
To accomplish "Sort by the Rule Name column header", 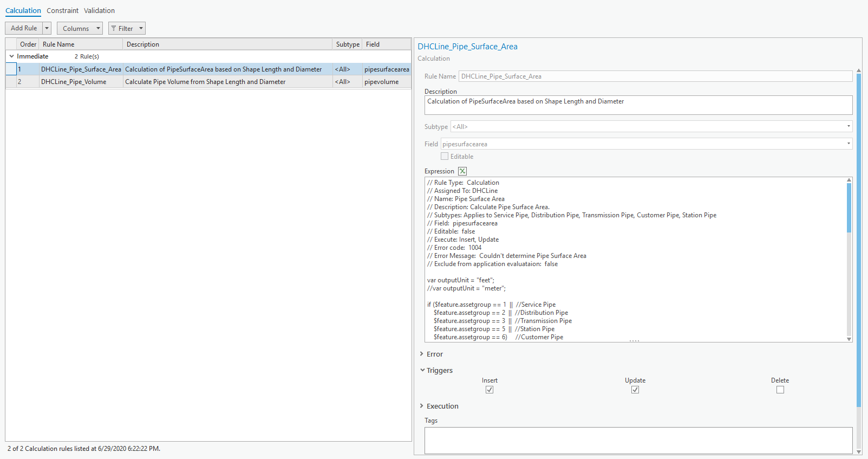I will 81,44.
